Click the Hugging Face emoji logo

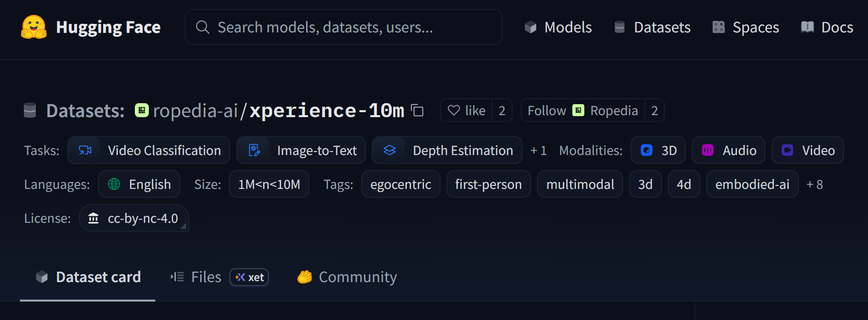point(33,27)
